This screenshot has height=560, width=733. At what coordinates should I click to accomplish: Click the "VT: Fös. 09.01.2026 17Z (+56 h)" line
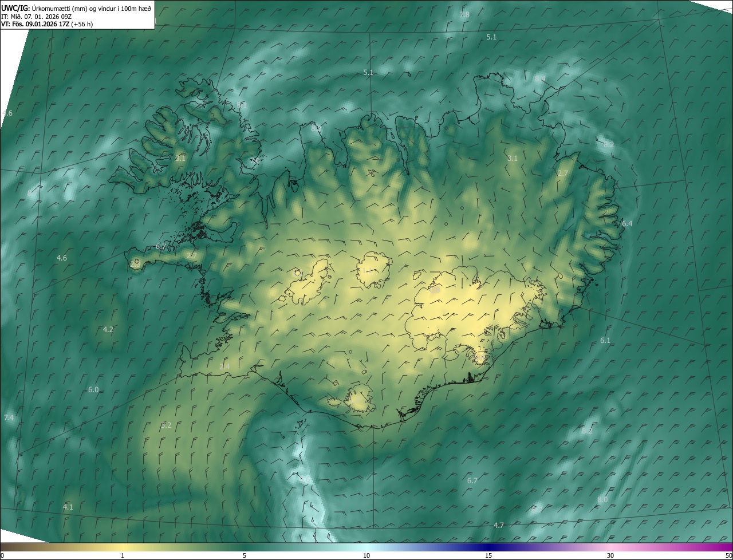pyautogui.click(x=47, y=24)
